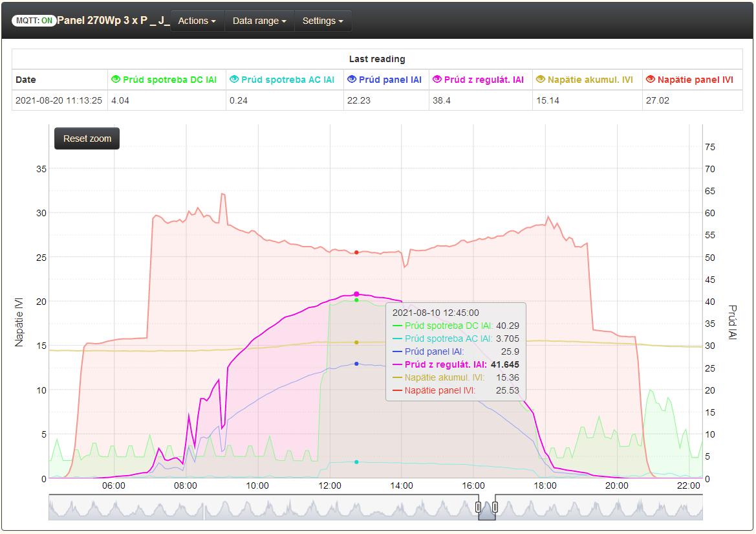Image resolution: width=756 pixels, height=534 pixels.
Task: Click the red Napätie panel data point
Action: tap(356, 252)
